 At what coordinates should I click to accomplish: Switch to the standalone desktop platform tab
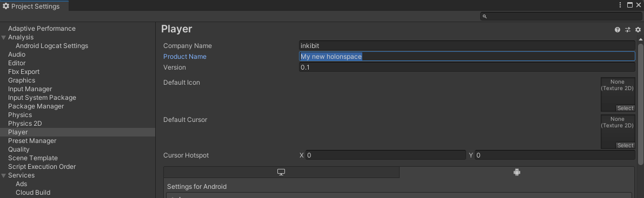281,172
